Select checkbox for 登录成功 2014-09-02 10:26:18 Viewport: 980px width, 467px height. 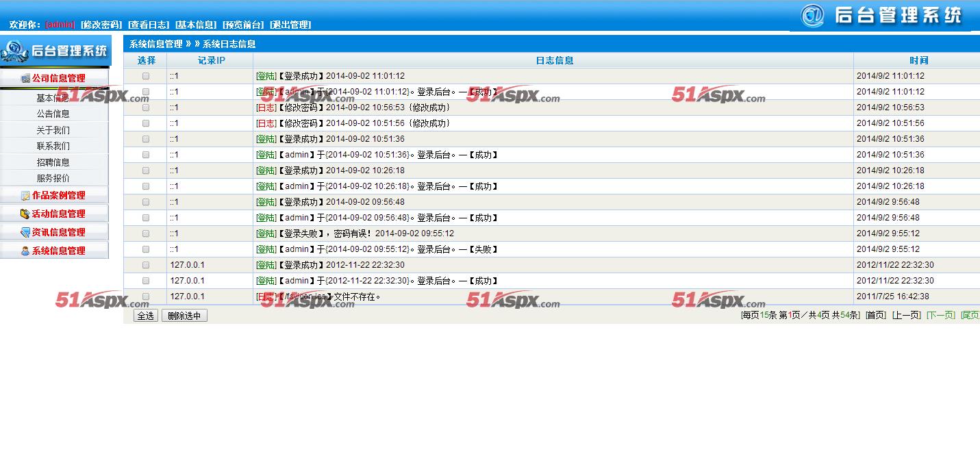click(146, 171)
